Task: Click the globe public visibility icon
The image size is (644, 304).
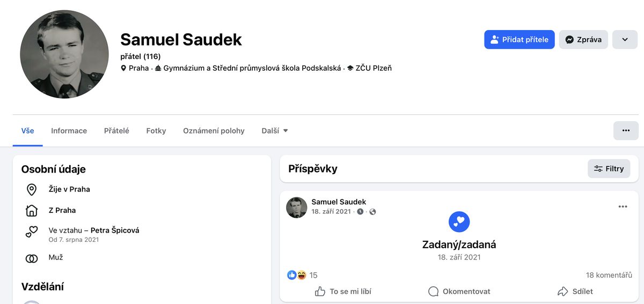Action: coord(373,212)
